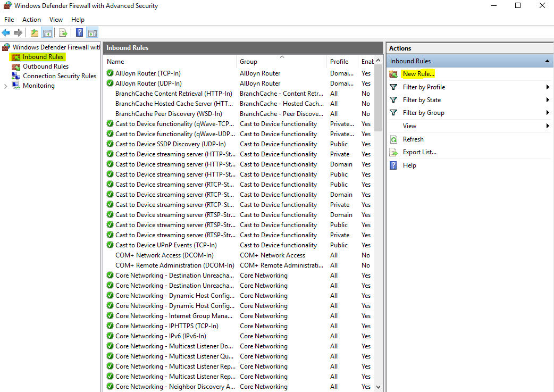Sort rules by the Profile column header
The width and height of the screenshot is (554, 392).
(342, 62)
